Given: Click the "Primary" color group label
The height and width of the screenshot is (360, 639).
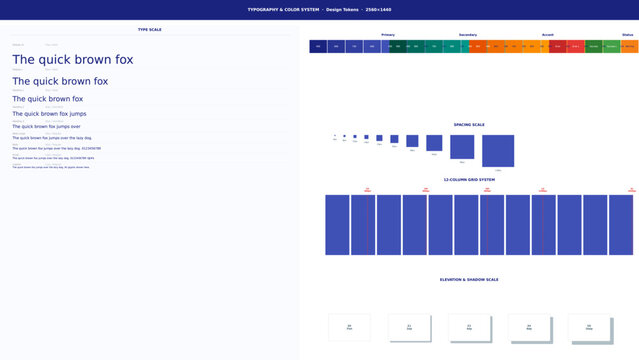Looking at the screenshot, I should 388,35.
